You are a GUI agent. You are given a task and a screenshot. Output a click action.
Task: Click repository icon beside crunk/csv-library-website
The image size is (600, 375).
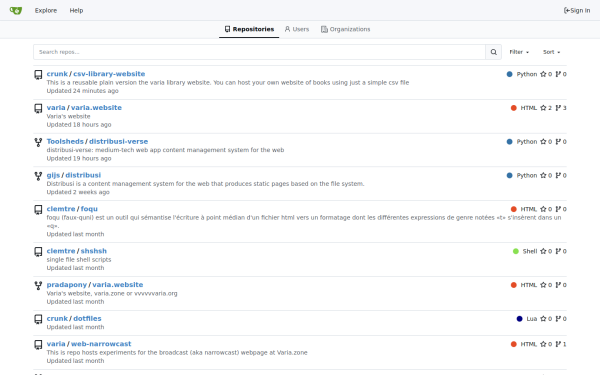[38, 75]
